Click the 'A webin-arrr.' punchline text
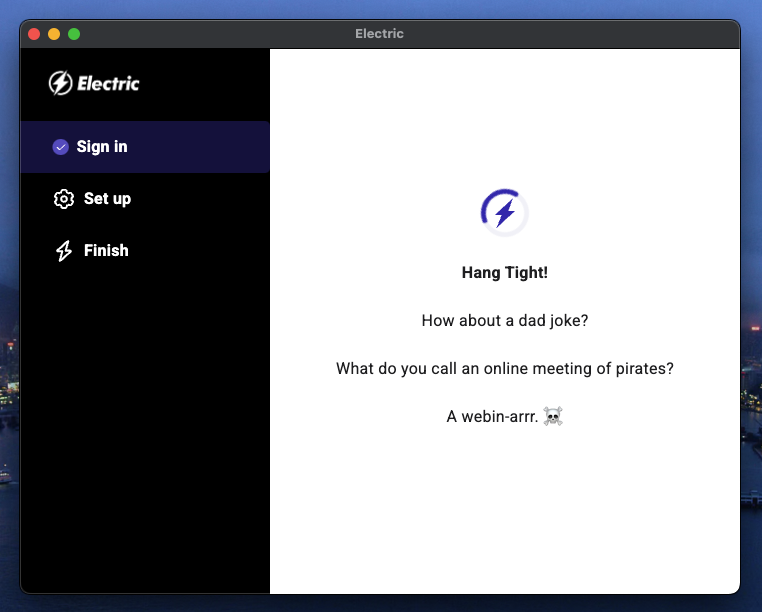Screen dimensions: 762x612 tap(492, 417)
